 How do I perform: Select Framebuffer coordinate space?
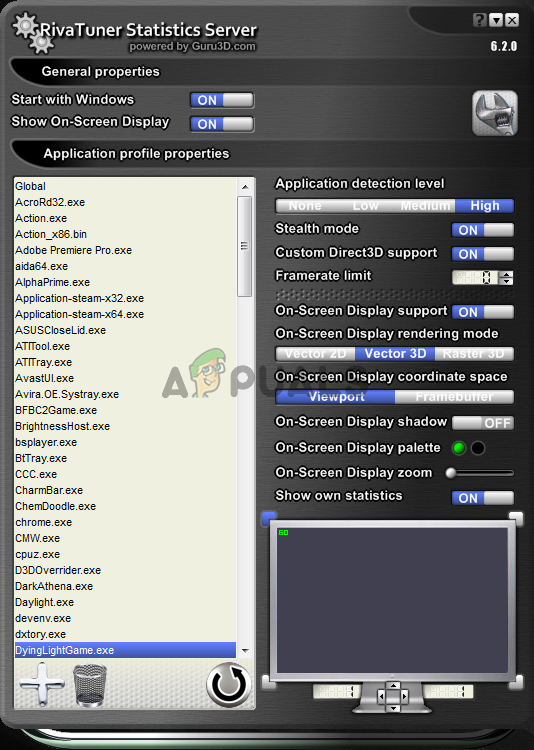[454, 397]
